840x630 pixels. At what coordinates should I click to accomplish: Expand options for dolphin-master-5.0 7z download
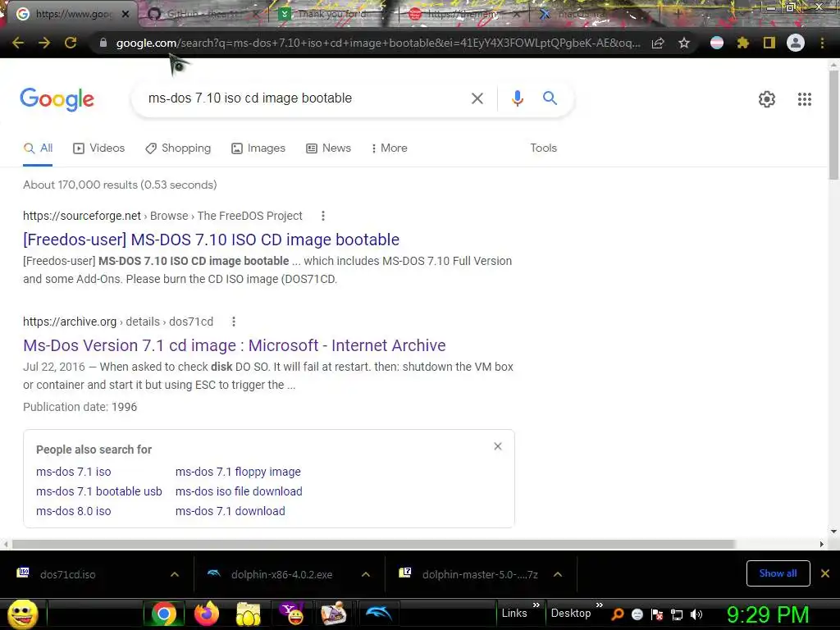pos(558,574)
